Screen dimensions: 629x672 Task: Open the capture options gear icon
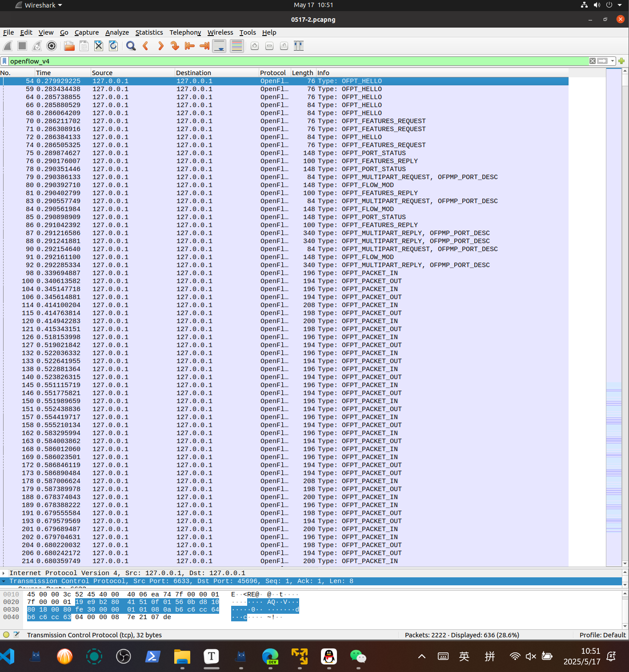tap(52, 46)
